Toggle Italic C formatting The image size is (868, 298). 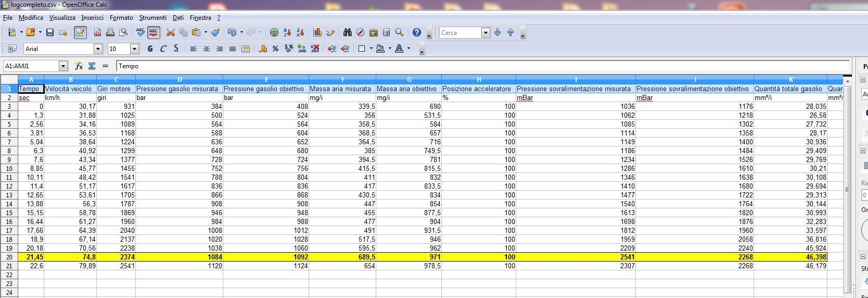163,48
